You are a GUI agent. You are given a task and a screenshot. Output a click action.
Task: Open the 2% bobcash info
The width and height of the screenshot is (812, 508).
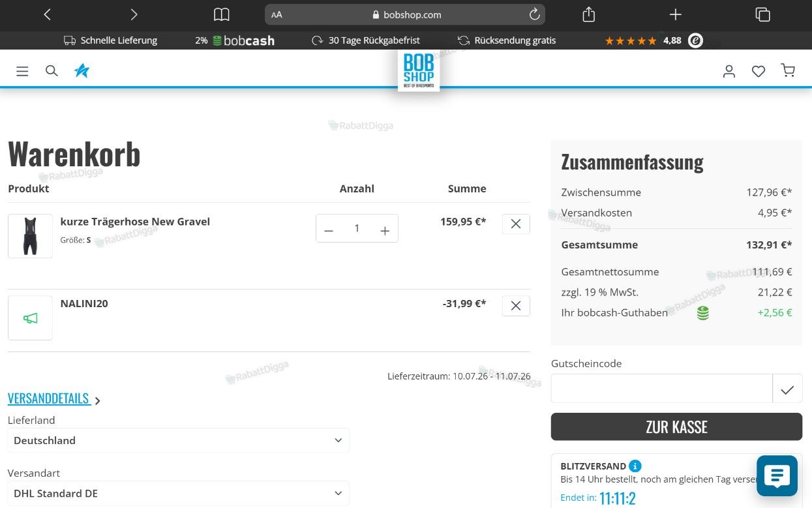pos(235,40)
